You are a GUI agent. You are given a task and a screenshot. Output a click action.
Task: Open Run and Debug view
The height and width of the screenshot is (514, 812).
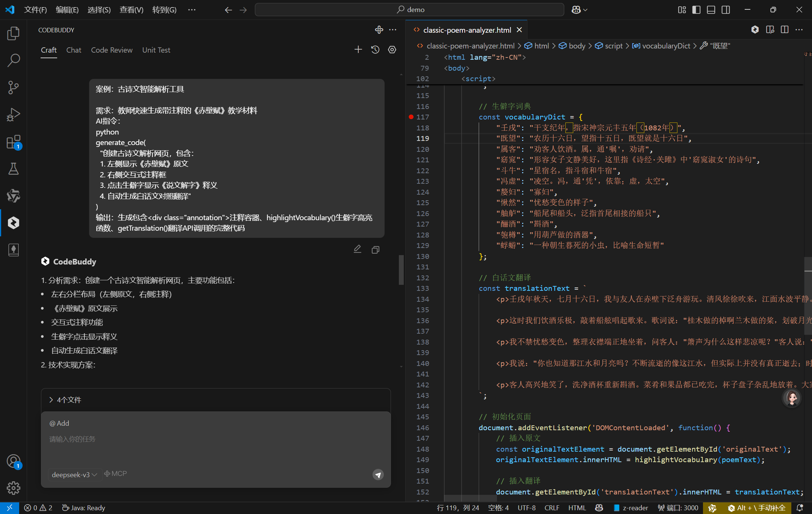click(x=14, y=115)
